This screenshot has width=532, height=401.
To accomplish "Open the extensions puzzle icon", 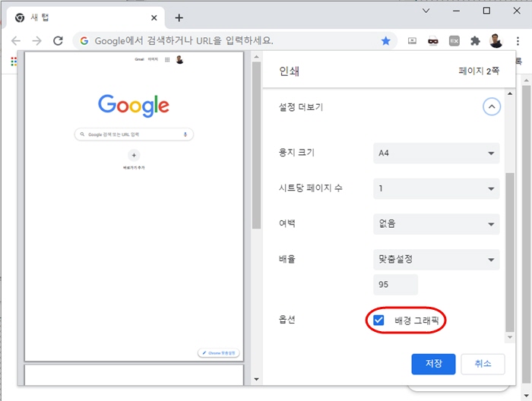I will 475,41.
